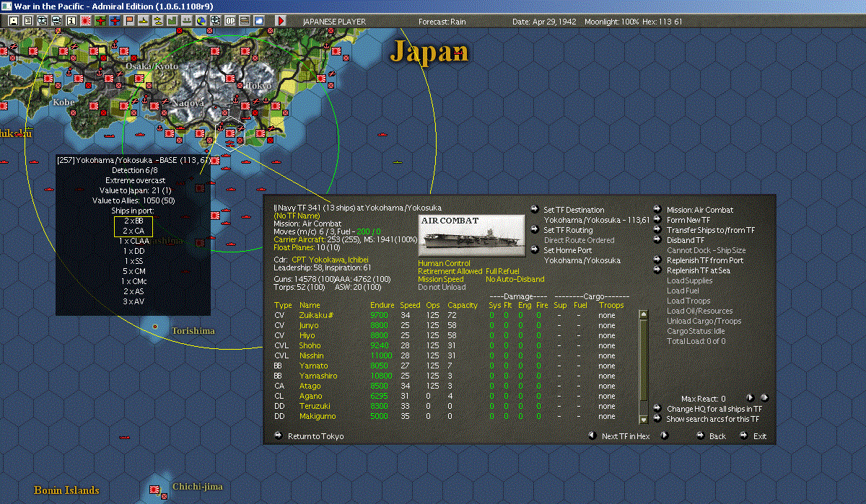The width and height of the screenshot is (866, 504).
Task: Click the Back arrow icon
Action: pos(700,436)
